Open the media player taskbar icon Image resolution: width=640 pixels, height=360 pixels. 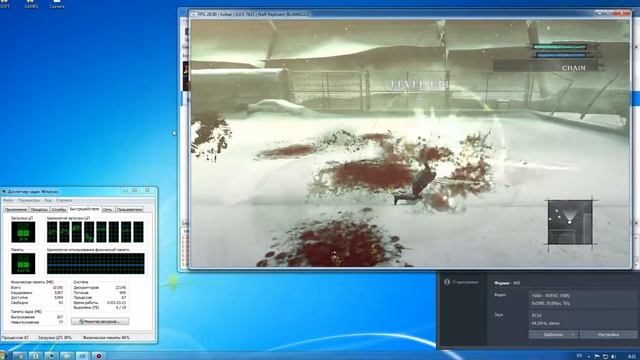(51, 356)
